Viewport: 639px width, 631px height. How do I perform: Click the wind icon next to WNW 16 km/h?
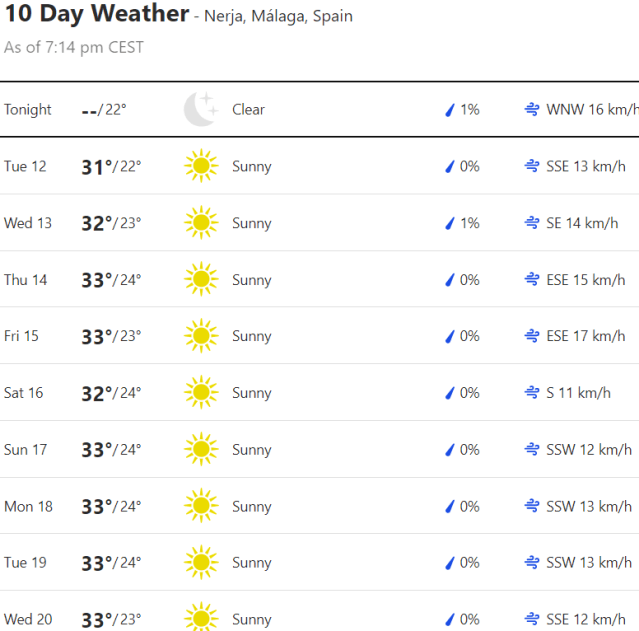tap(532, 109)
